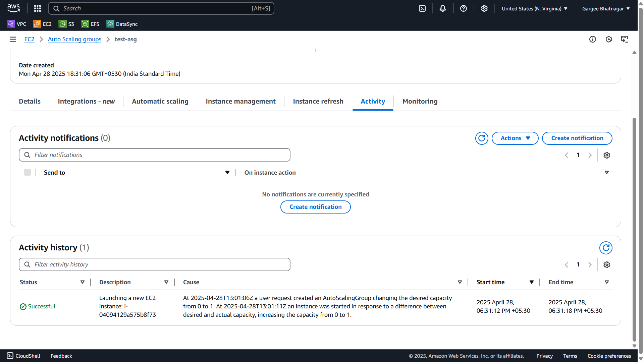Viewport: 644px width, 362px height.
Task: Sort activity history by Start time arrow
Action: 532,282
